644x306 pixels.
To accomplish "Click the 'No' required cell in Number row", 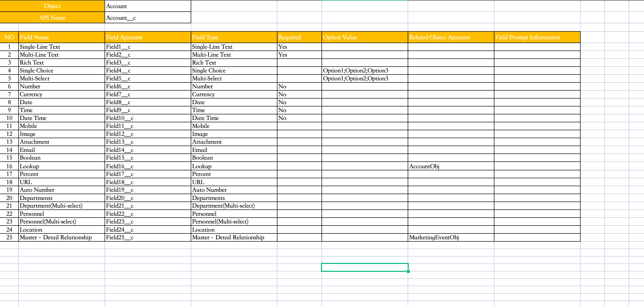I will pos(299,86).
